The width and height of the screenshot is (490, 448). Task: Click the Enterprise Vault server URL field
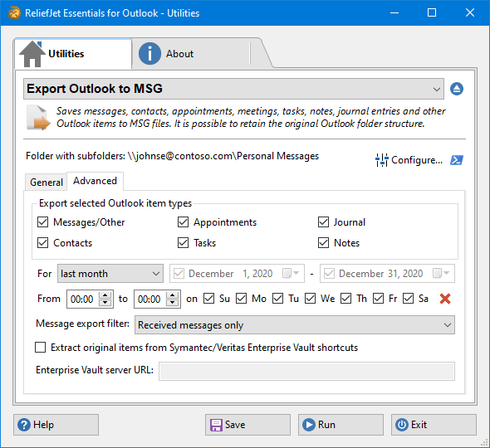click(x=307, y=371)
